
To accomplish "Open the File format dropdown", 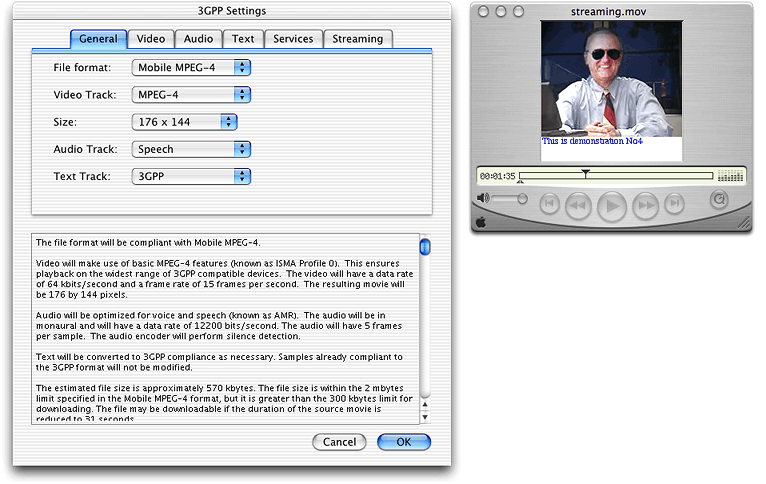I will click(191, 67).
